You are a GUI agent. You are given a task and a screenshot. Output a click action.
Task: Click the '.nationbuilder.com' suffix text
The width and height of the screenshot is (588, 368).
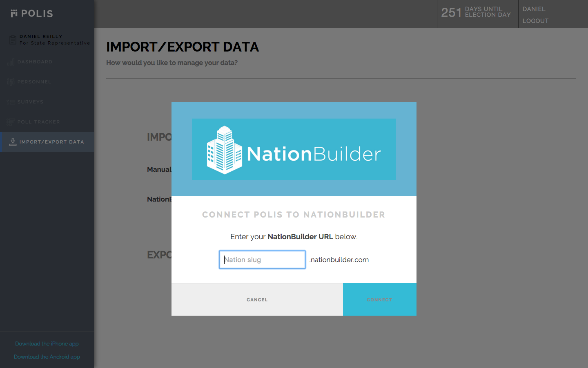click(339, 260)
